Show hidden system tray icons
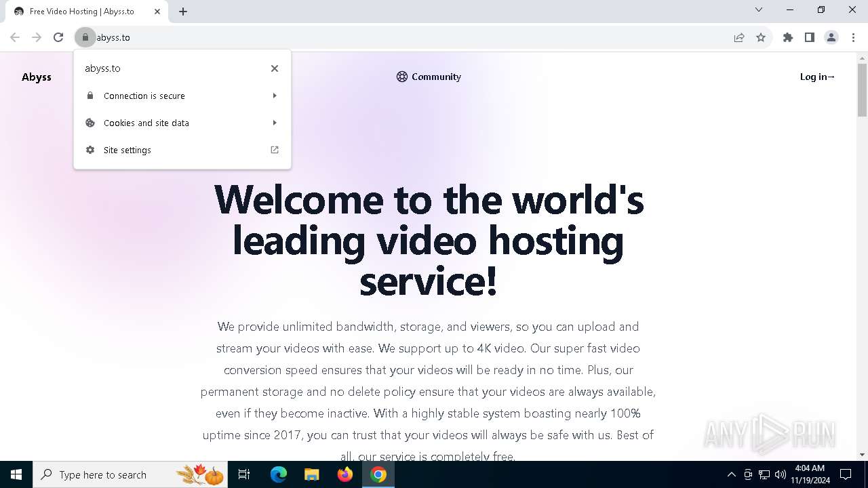The height and width of the screenshot is (488, 868). tap(731, 474)
